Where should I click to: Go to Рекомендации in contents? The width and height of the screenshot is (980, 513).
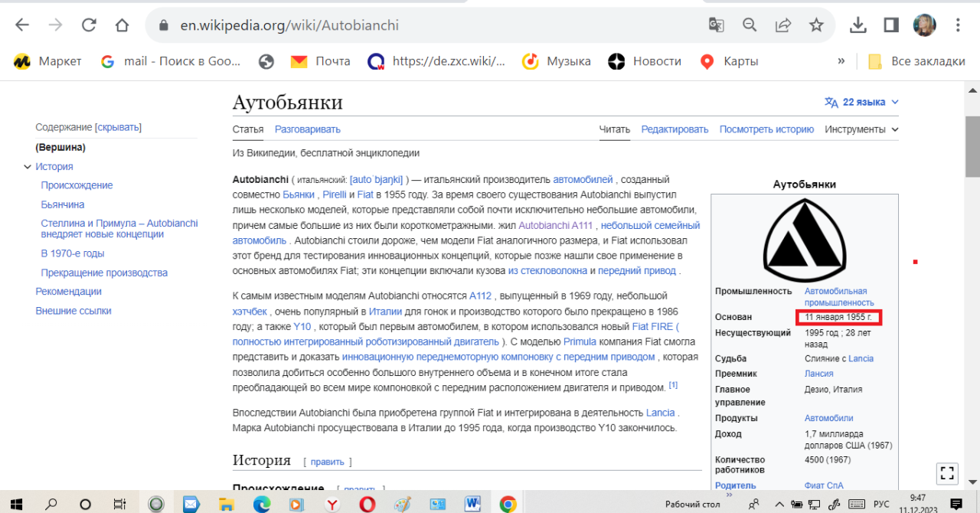(x=68, y=291)
